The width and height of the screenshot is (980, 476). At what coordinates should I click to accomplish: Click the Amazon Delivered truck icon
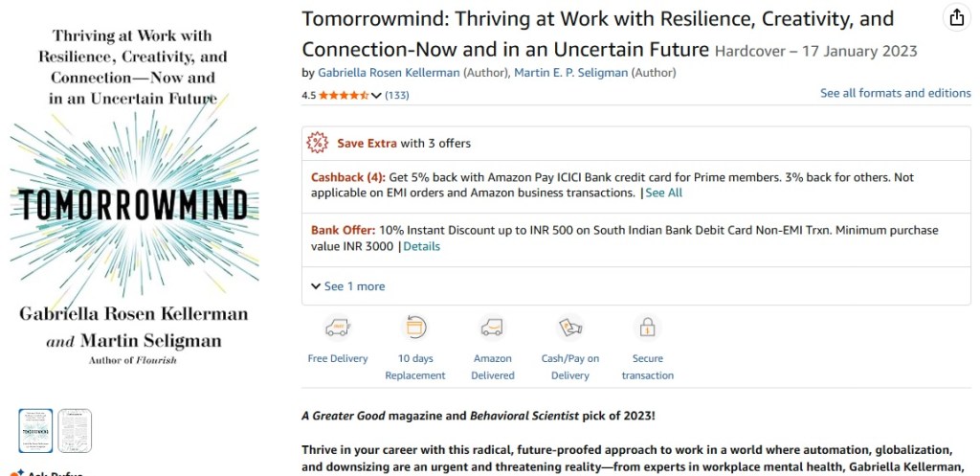pyautogui.click(x=492, y=328)
